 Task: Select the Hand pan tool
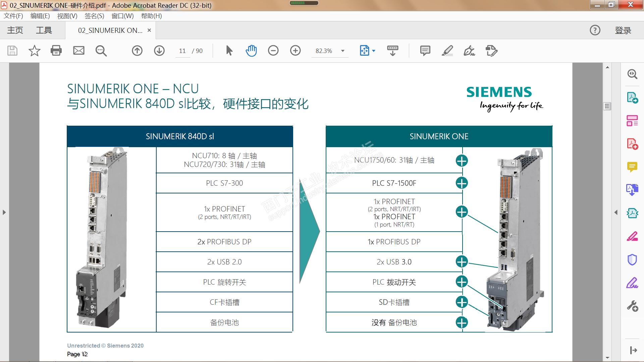(251, 51)
